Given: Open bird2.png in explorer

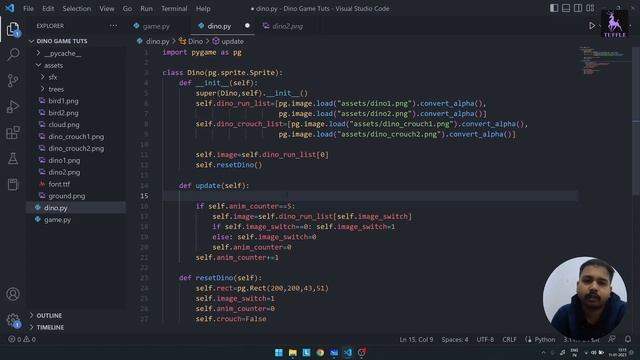Looking at the screenshot, I should (63, 113).
